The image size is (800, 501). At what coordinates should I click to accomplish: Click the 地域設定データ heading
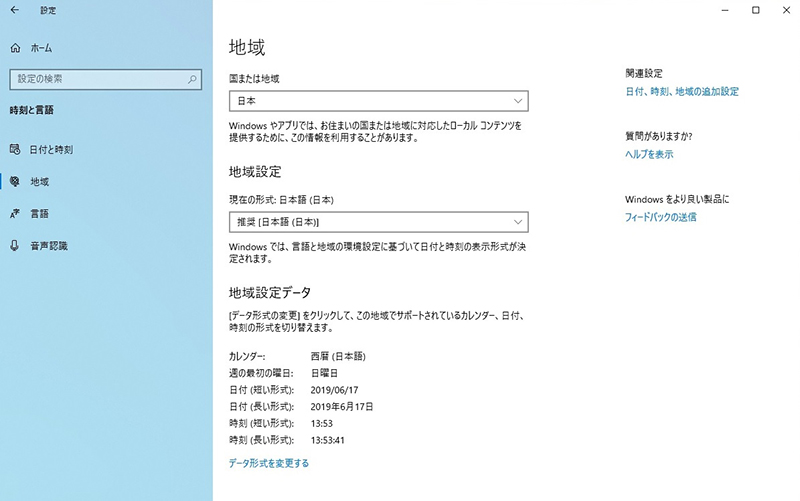coord(270,293)
